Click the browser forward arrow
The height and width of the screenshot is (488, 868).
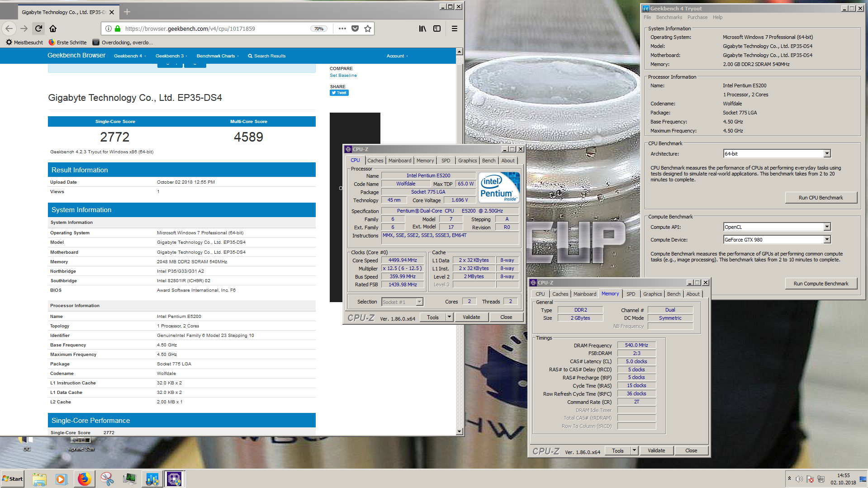[x=24, y=28]
